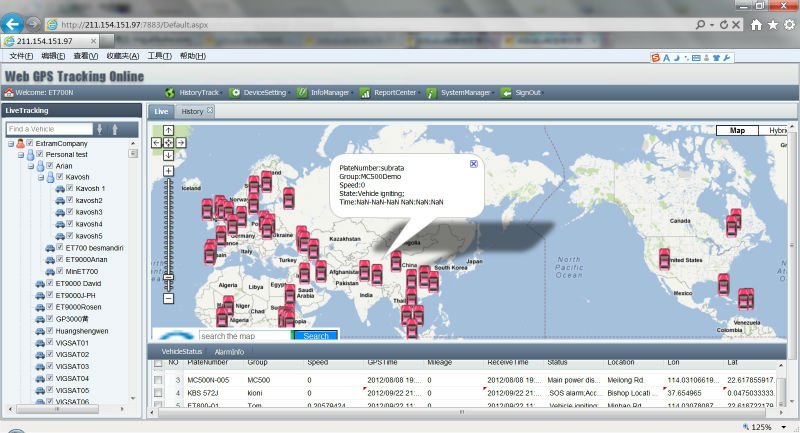This screenshot has height=433, width=800.
Task: Toggle ET9000 David checkbox
Action: pos(50,283)
